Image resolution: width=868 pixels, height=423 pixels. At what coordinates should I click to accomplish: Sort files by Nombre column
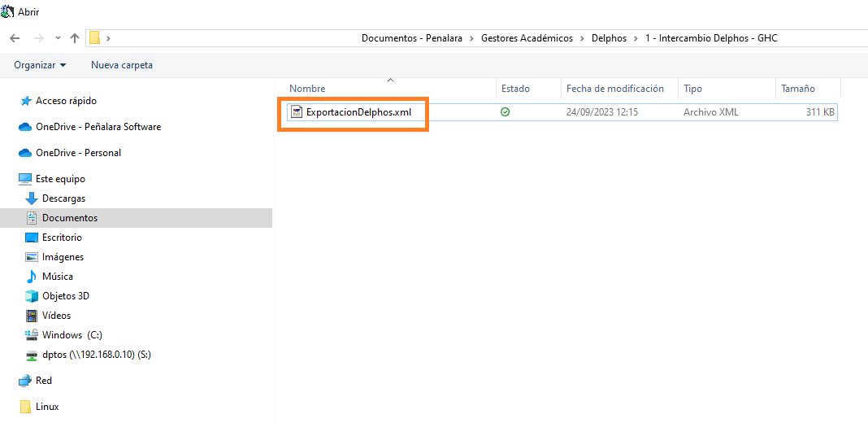[307, 89]
